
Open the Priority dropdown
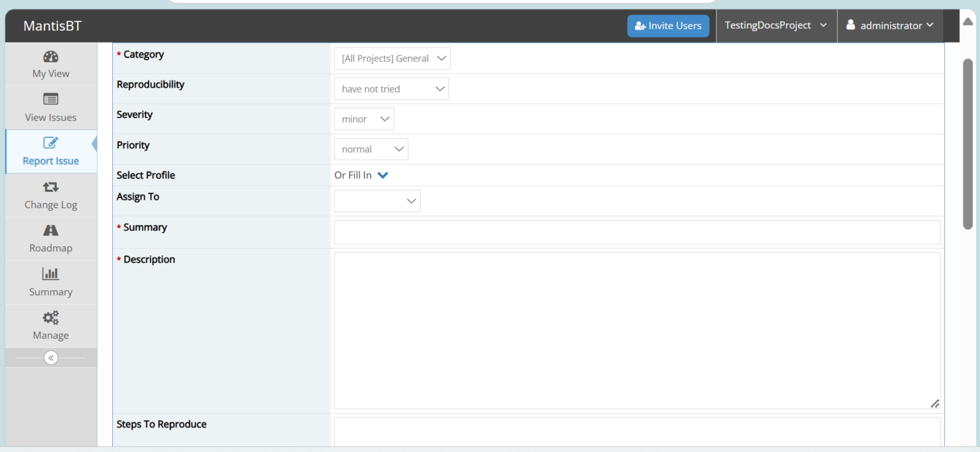coord(371,149)
